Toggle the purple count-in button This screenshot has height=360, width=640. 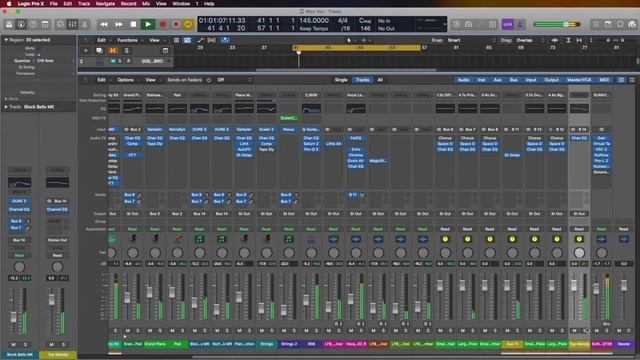(x=507, y=24)
